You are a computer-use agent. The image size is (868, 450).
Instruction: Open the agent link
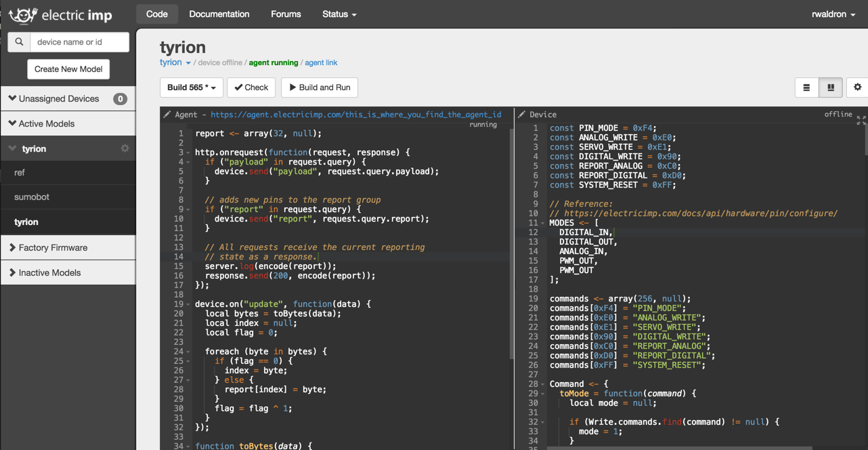[x=321, y=62]
